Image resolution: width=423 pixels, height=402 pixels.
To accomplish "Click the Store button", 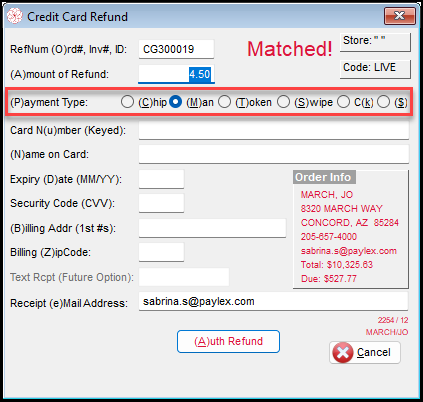I will tap(375, 42).
